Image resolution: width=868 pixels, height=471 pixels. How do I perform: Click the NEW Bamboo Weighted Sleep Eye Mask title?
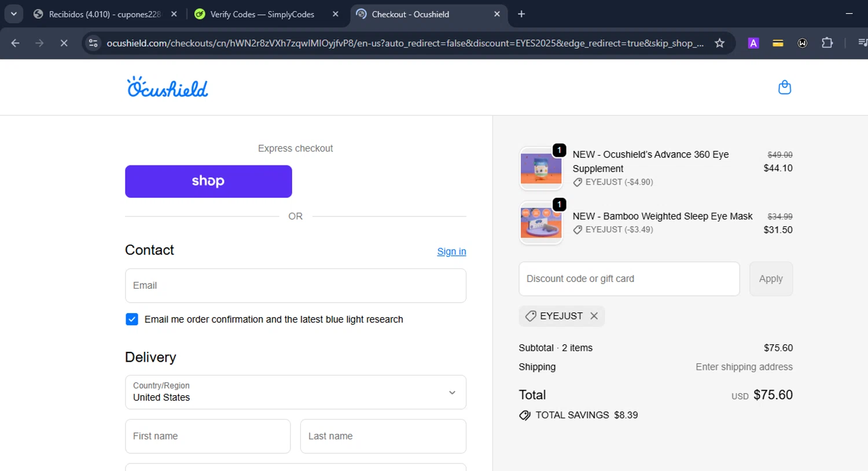(663, 216)
